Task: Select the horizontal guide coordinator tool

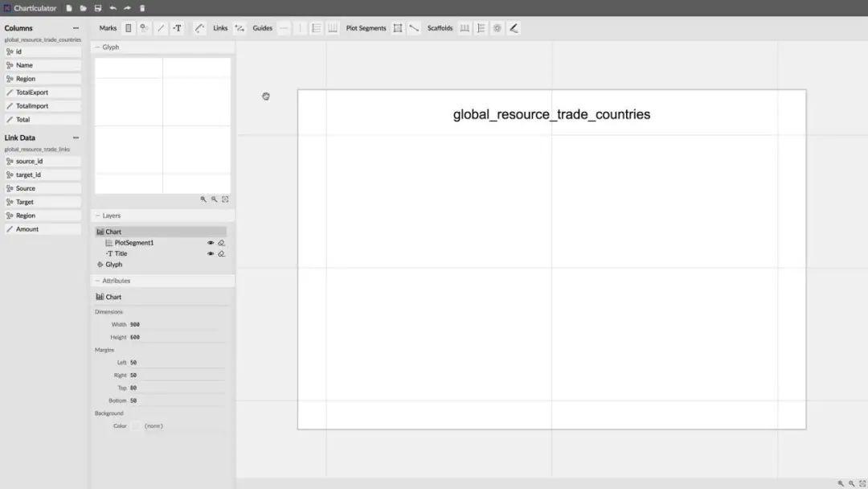Action: (316, 28)
